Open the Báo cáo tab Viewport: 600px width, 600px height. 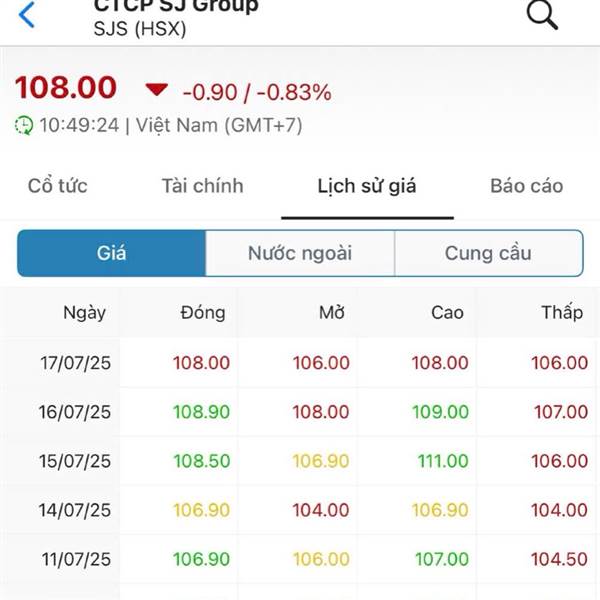point(527,186)
